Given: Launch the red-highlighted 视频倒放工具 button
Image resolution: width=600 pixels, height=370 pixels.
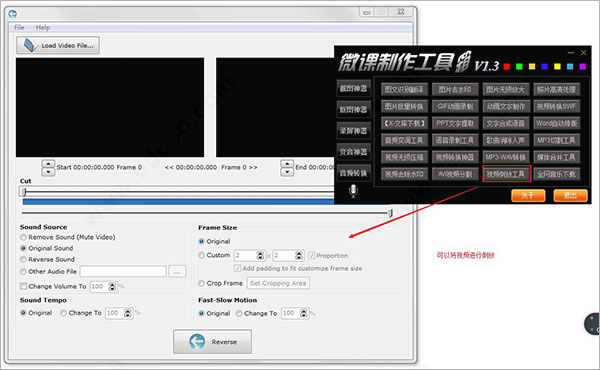Looking at the screenshot, I should coord(506,174).
